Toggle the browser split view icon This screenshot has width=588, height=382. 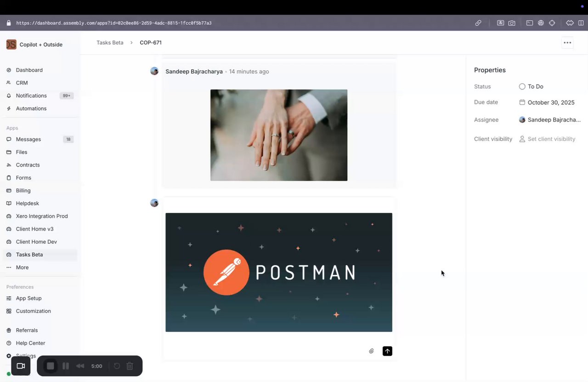[581, 23]
